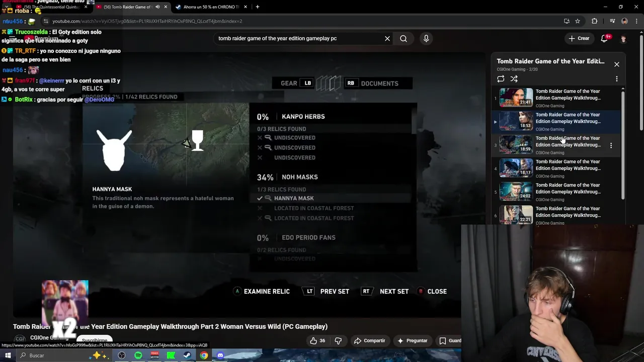Play playlist video 3 thumbnail 18:59
Image resolution: width=644 pixels, height=362 pixels.
(x=516, y=144)
